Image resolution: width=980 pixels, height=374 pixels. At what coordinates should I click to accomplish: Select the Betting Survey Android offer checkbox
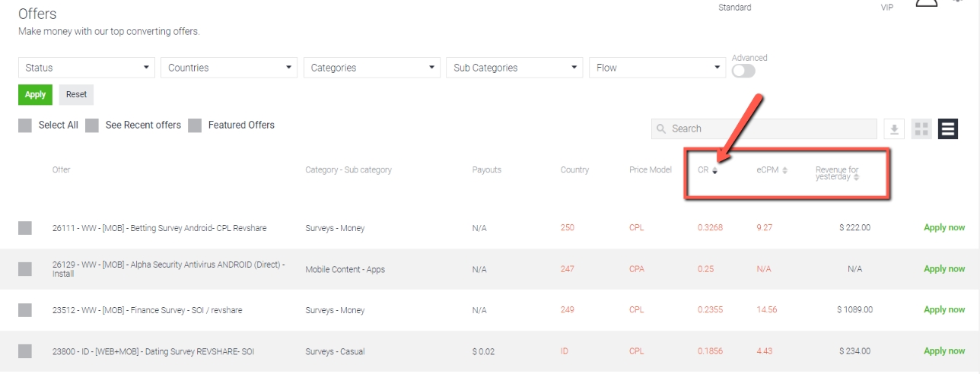coord(25,228)
